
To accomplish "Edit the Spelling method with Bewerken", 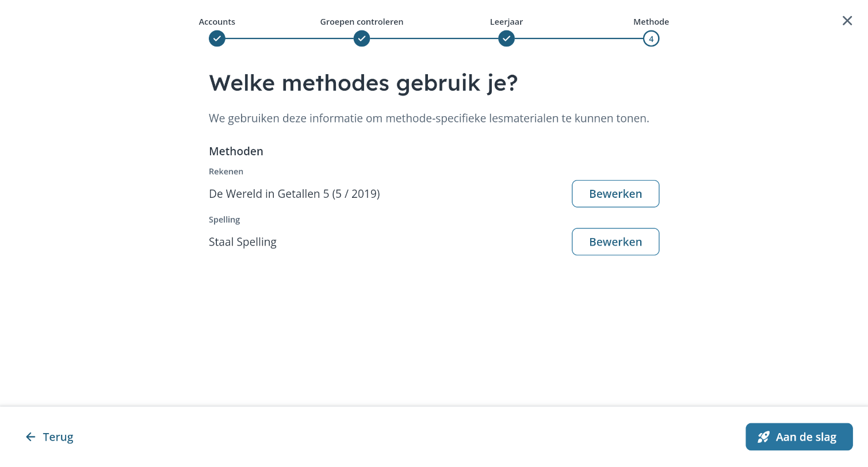I will pos(615,242).
